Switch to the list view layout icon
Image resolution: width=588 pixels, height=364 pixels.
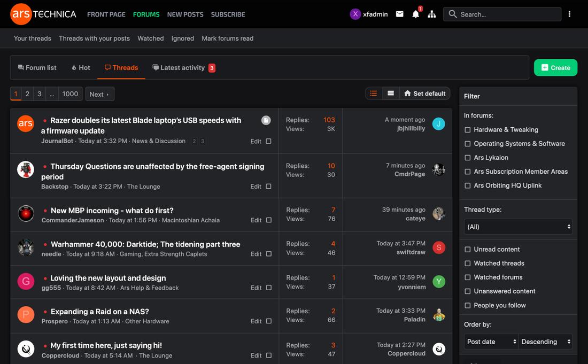pyautogui.click(x=374, y=94)
